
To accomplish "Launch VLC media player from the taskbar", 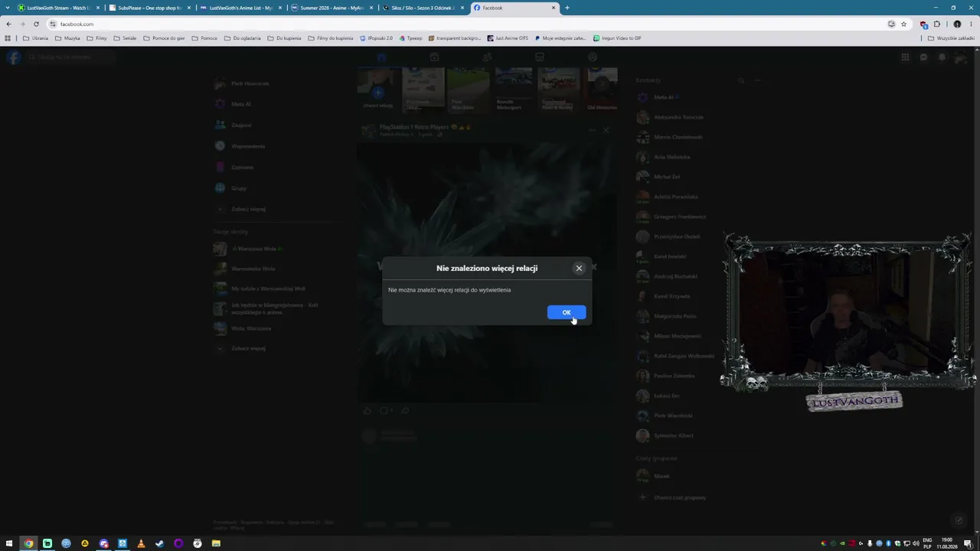I will click(141, 543).
